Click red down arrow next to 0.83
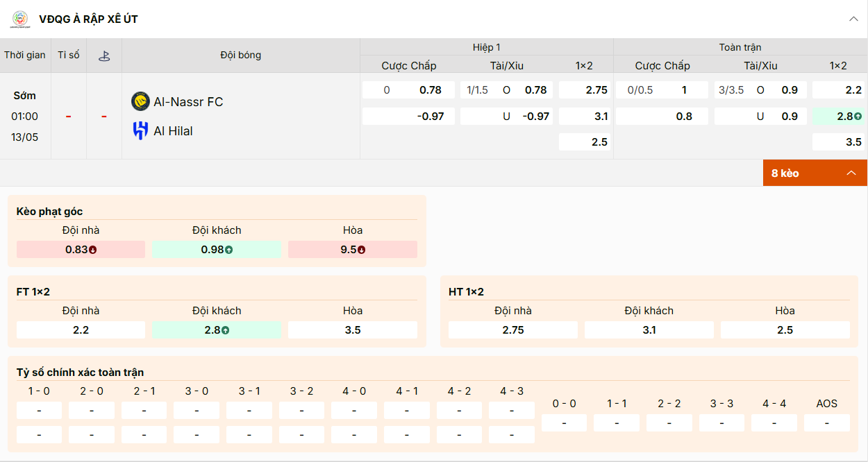The width and height of the screenshot is (868, 462). click(x=93, y=250)
